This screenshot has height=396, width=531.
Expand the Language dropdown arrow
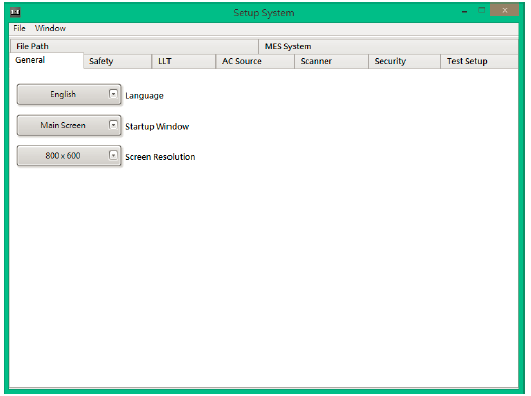(113, 94)
